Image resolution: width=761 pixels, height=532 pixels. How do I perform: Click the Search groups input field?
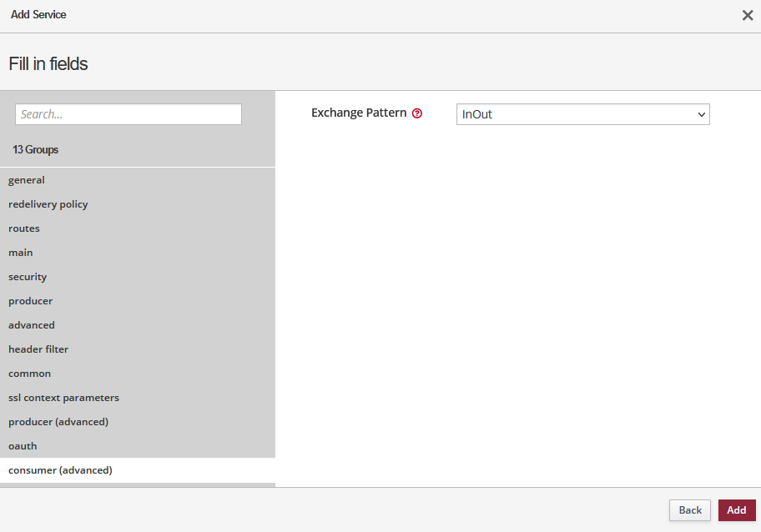[x=129, y=114]
